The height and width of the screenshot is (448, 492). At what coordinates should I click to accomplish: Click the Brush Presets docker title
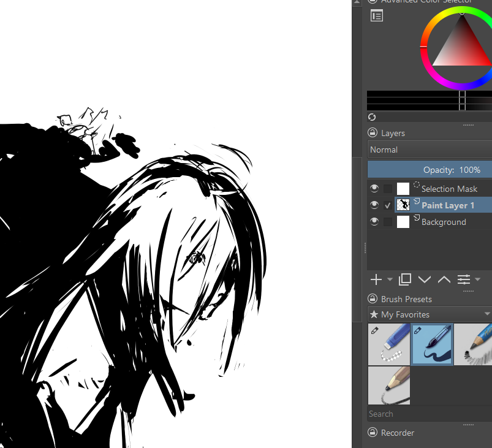406,299
